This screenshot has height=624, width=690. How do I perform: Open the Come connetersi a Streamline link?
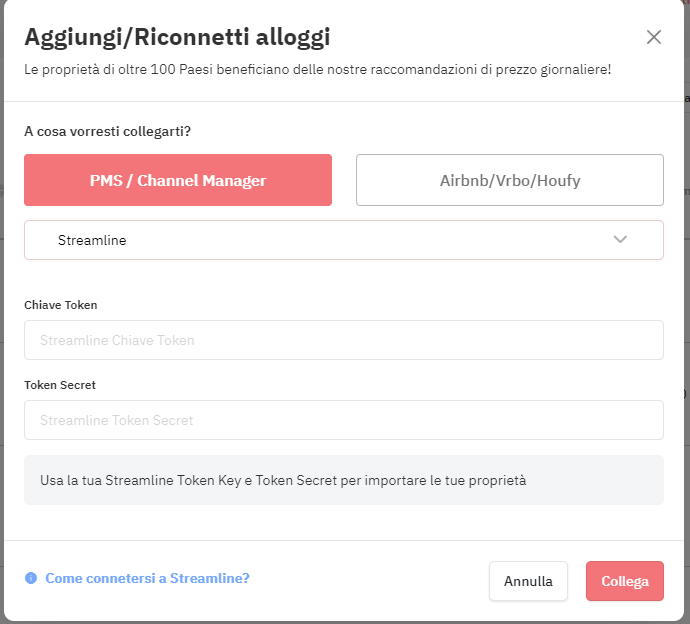[x=147, y=578]
